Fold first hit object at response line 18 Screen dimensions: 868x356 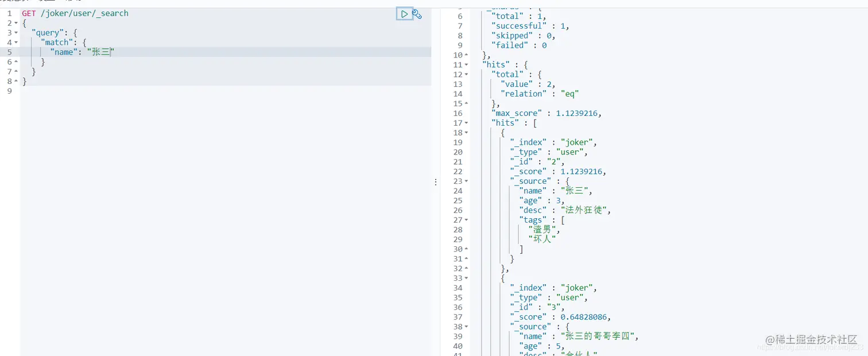point(466,133)
